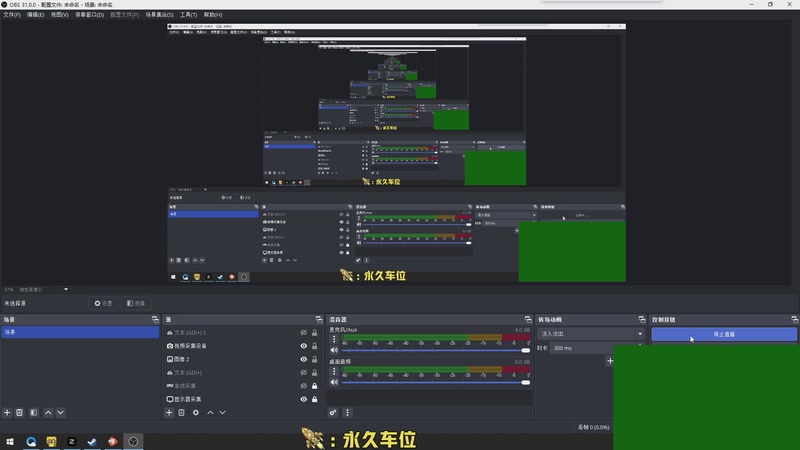Screen dimensions: 800x450
Task: Move scene down with arrow icon
Action: [x=60, y=412]
